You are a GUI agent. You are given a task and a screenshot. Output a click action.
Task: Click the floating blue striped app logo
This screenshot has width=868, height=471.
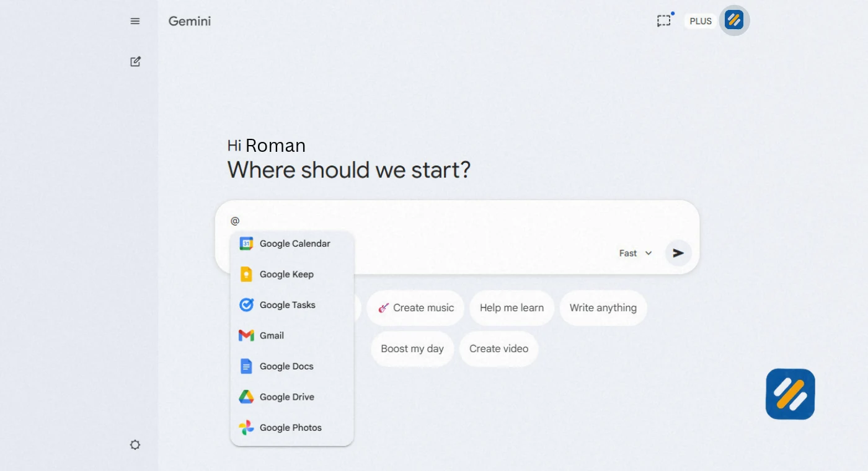coord(790,394)
